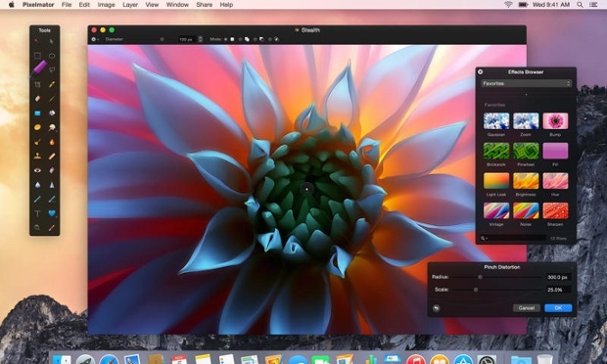The width and height of the screenshot is (607, 364).
Task: Select the Red Eye tool
Action: pyautogui.click(x=37, y=170)
